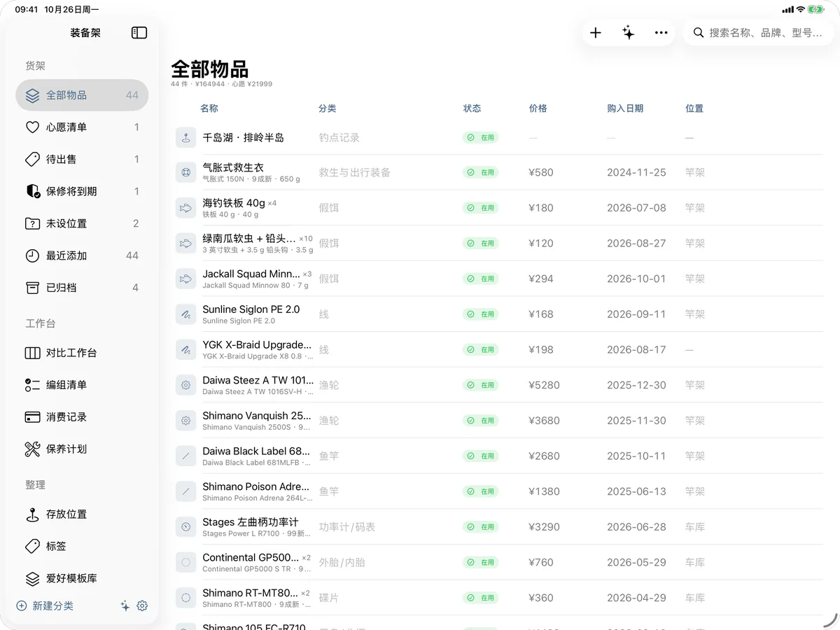Click 在用 status badge of 气胀式救生衣
The width and height of the screenshot is (840, 630).
tap(480, 172)
